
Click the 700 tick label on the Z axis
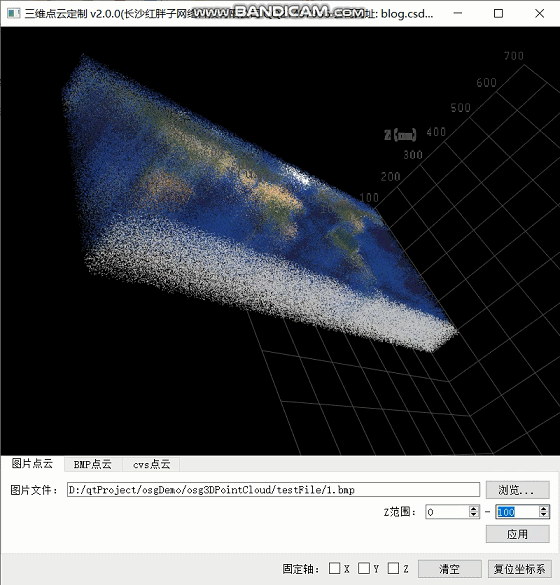[x=514, y=56]
